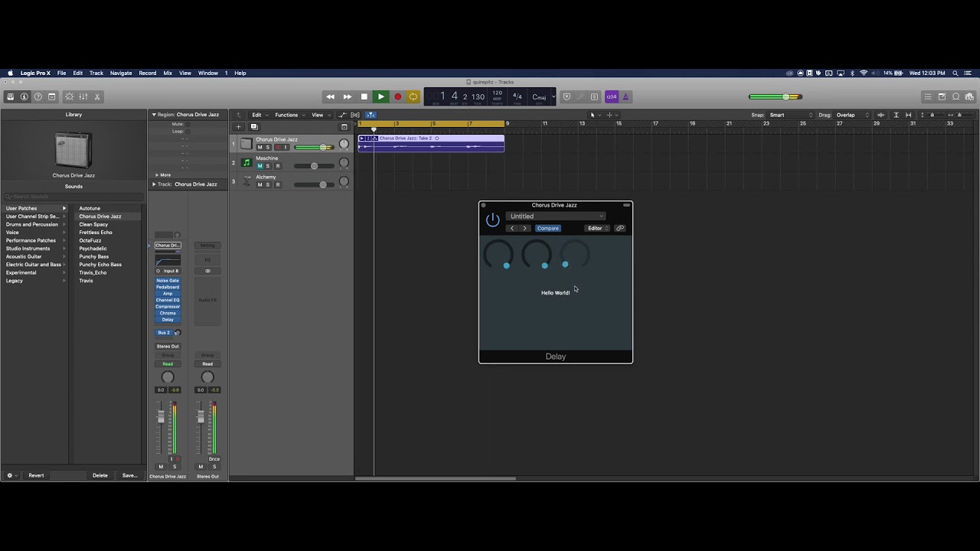Image resolution: width=980 pixels, height=551 pixels.
Task: Open the Mix menu
Action: coord(168,73)
